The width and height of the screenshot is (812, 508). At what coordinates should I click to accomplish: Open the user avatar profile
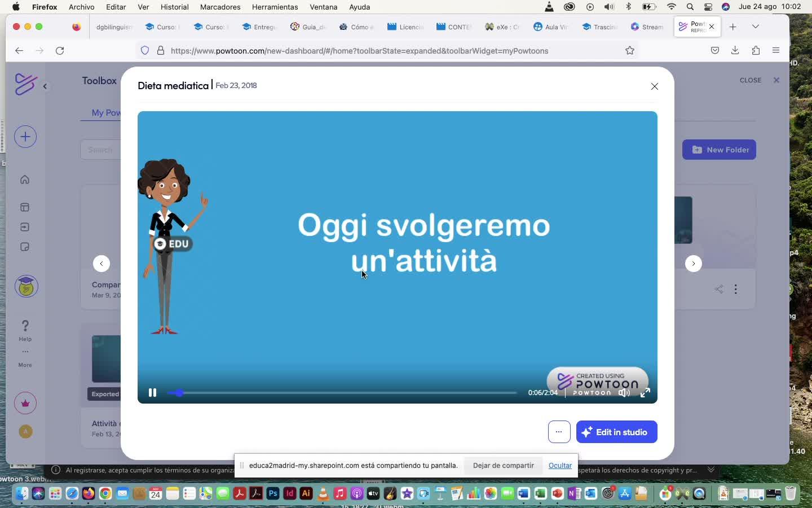[x=25, y=432]
